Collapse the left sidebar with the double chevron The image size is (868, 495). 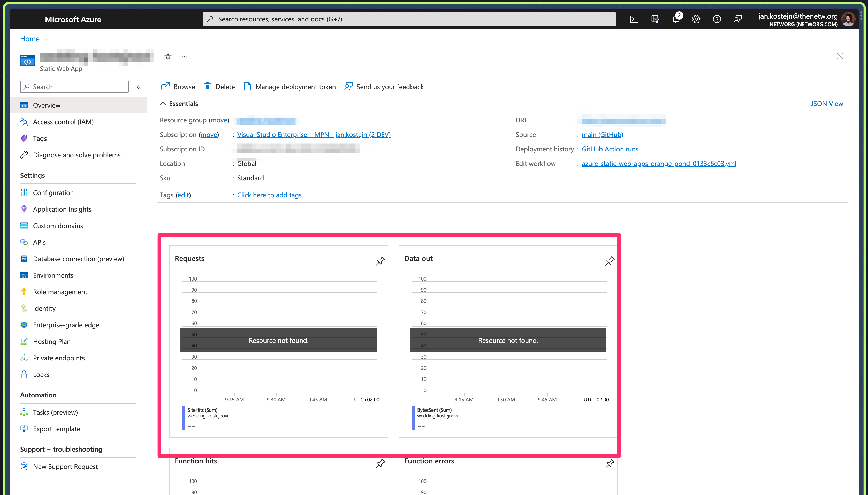(x=139, y=87)
